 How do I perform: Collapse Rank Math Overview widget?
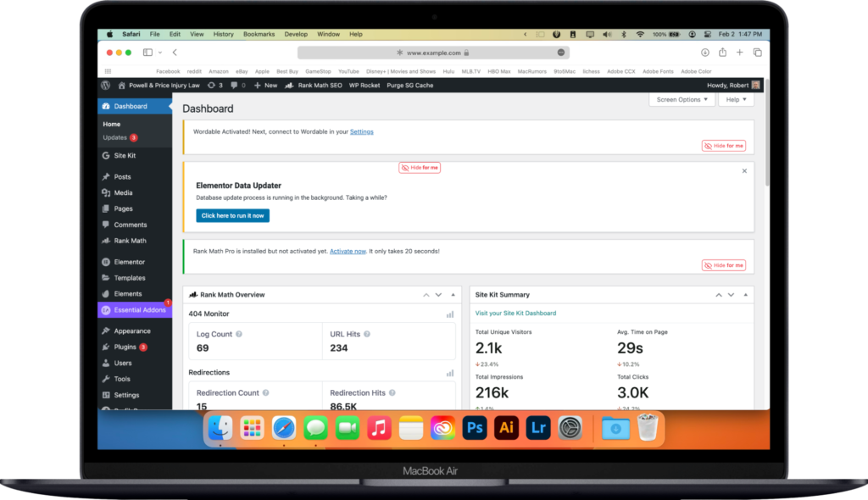[x=453, y=295]
